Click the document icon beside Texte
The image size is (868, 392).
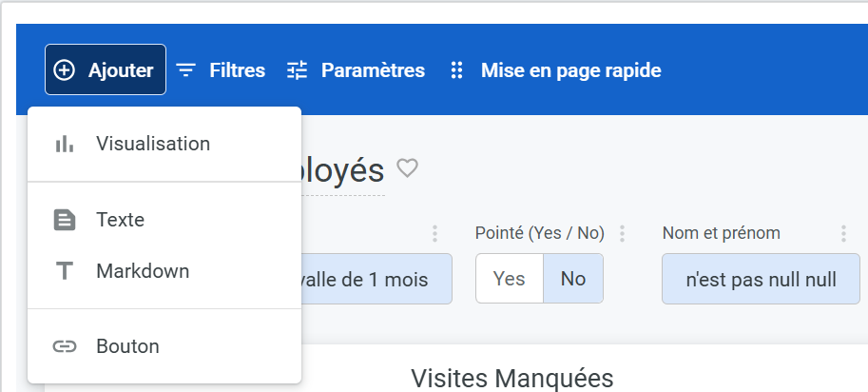65,221
